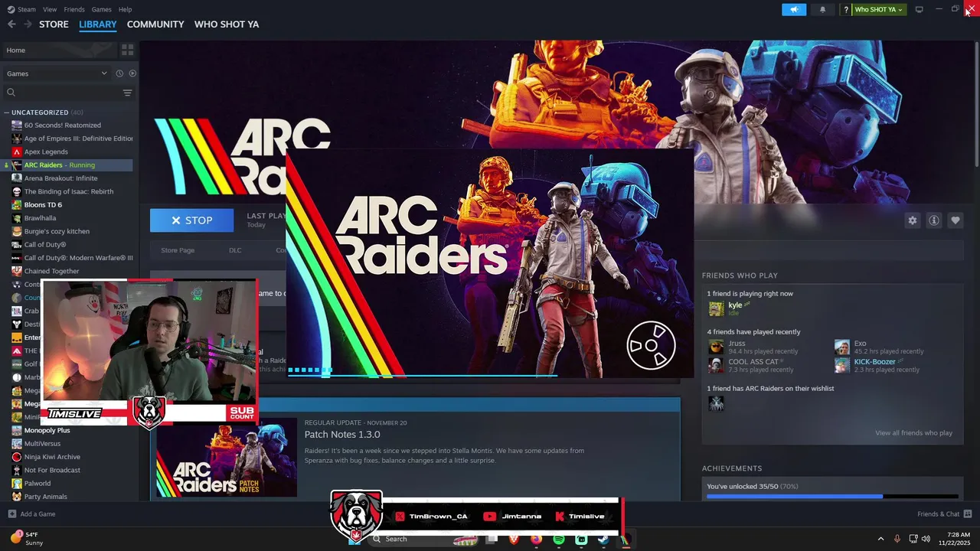
Task: Open friend Jruss's avatar
Action: (716, 347)
